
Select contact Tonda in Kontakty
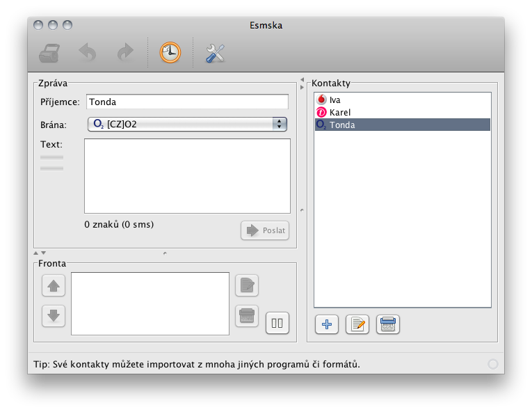(403, 125)
